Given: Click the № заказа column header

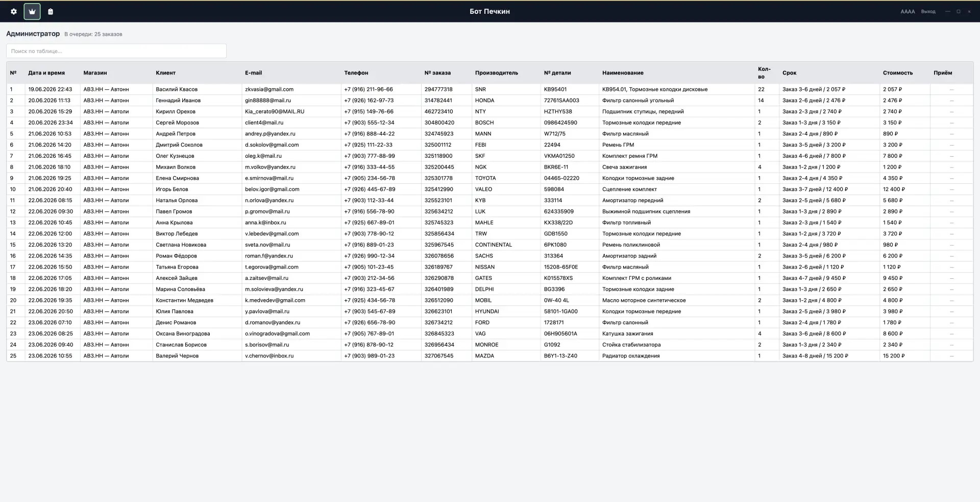Looking at the screenshot, I should (x=437, y=73).
